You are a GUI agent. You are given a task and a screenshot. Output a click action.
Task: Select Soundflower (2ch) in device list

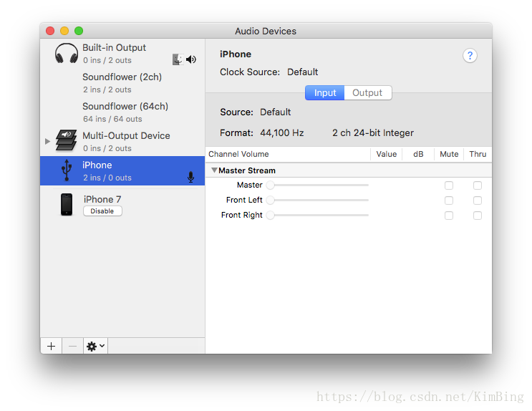122,83
